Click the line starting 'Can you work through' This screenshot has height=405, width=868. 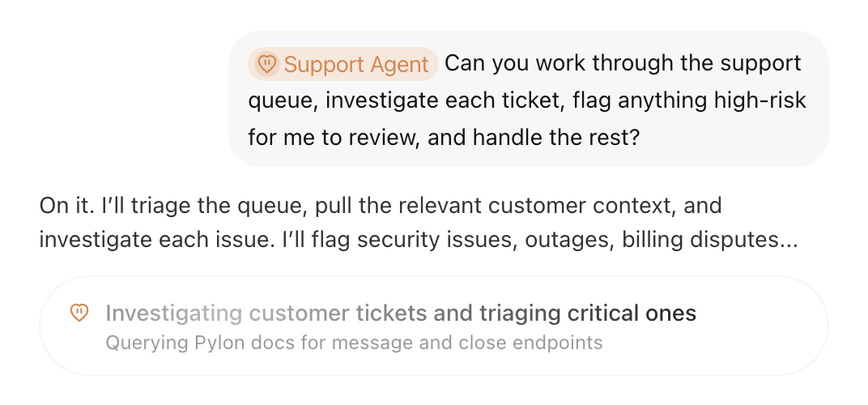pos(623,64)
